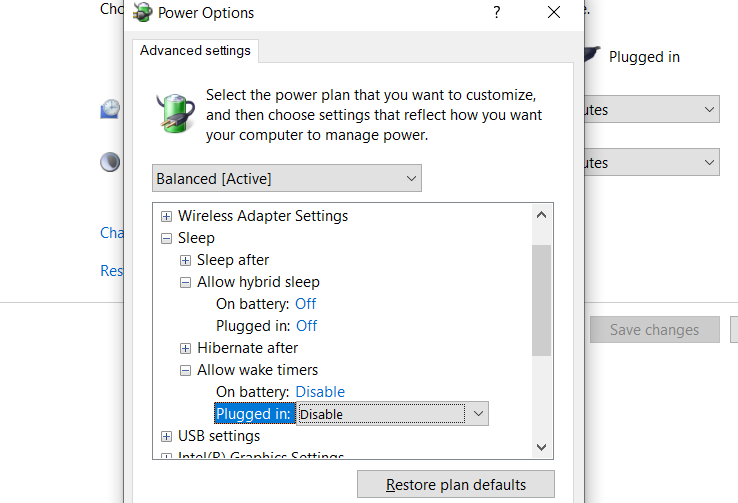This screenshot has width=738, height=503.
Task: Expand the Hibernate after node
Action: point(185,348)
